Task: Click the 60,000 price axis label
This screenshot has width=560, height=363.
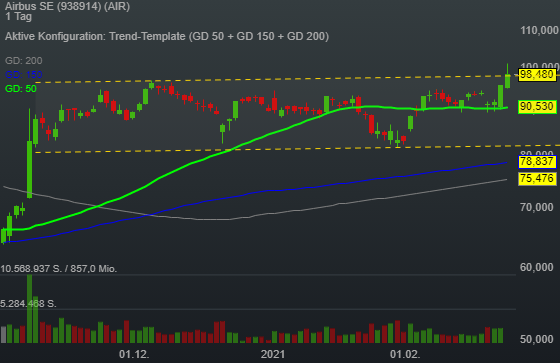Action: click(537, 267)
